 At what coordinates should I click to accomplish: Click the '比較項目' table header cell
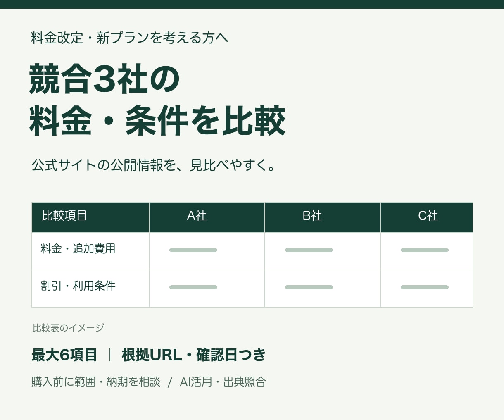(90, 217)
